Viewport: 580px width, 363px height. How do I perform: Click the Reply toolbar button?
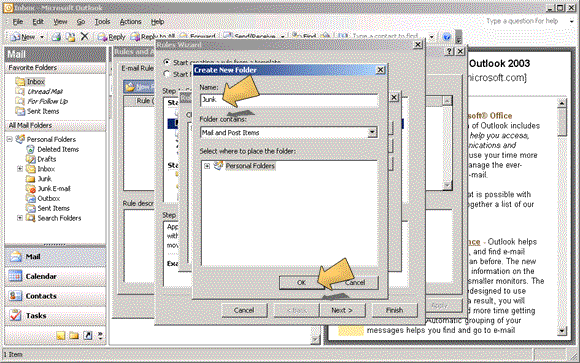tap(112, 37)
